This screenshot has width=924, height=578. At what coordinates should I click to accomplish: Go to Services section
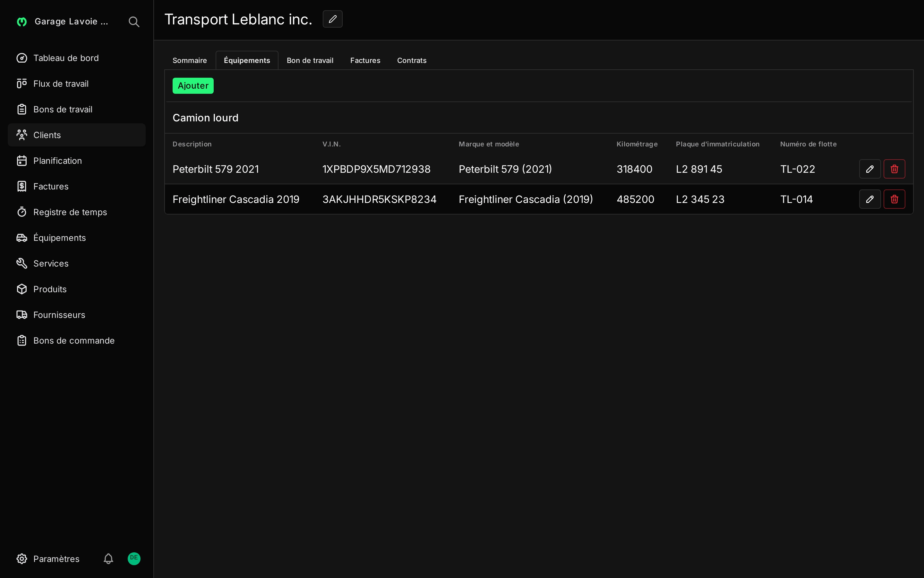pyautogui.click(x=76, y=263)
